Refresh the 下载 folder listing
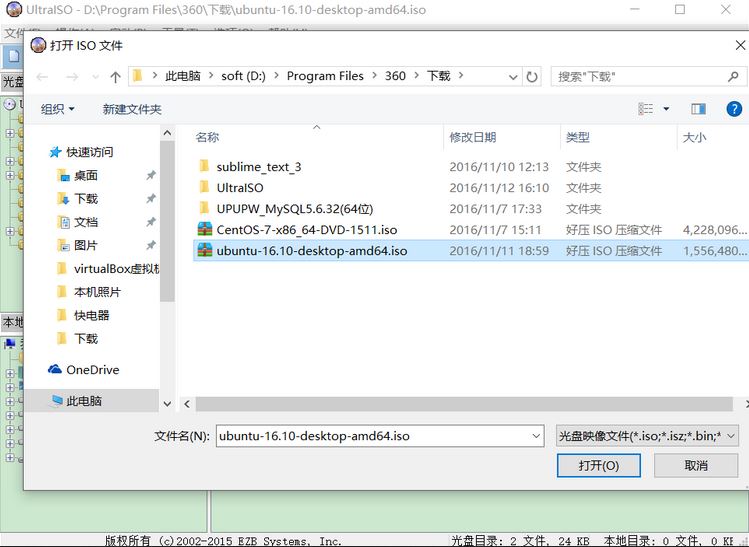 tap(532, 76)
